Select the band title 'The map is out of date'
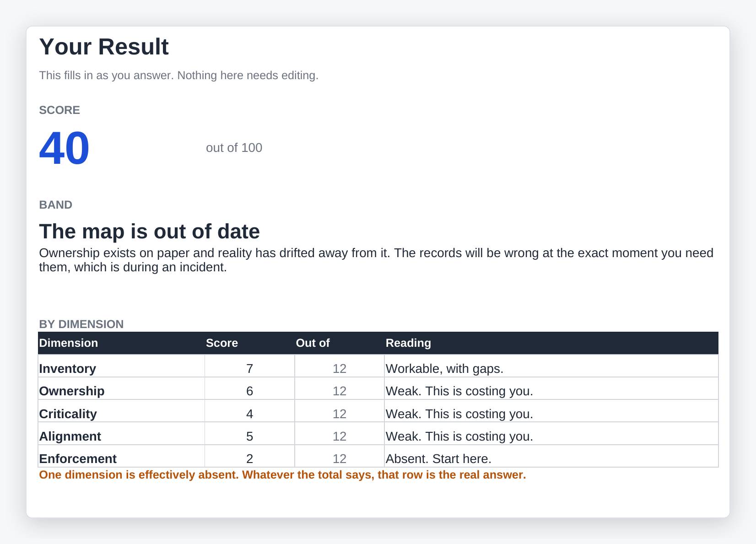 pyautogui.click(x=149, y=232)
